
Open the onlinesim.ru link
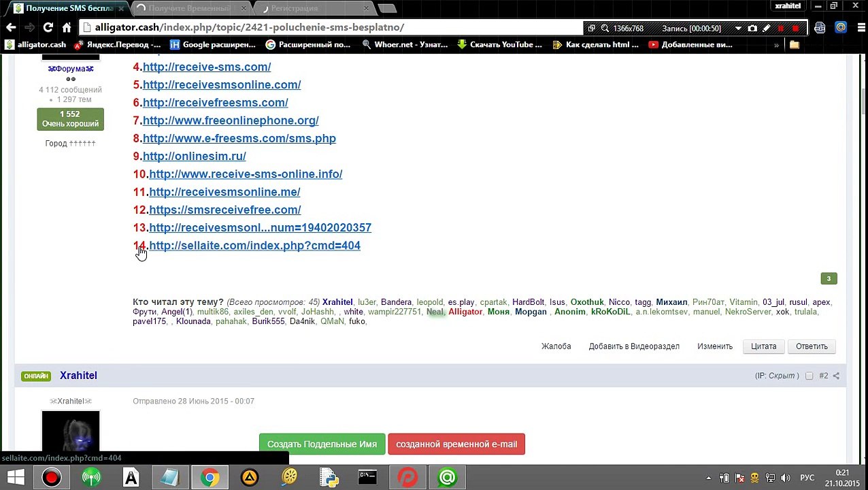[x=195, y=156]
